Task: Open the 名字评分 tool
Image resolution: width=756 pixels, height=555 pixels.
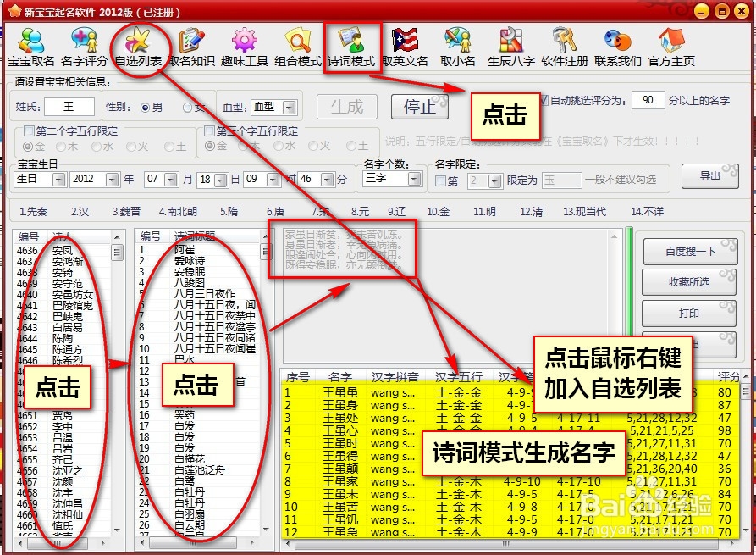Action: 85,47
